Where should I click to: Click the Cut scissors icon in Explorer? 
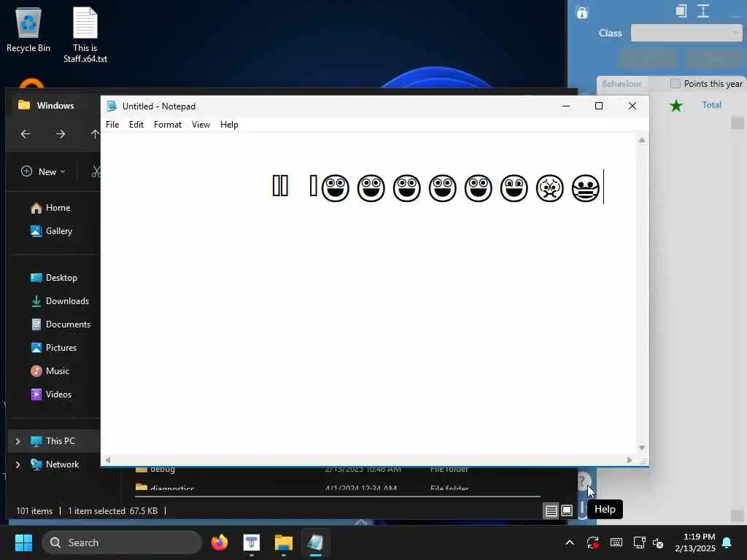[x=96, y=171]
